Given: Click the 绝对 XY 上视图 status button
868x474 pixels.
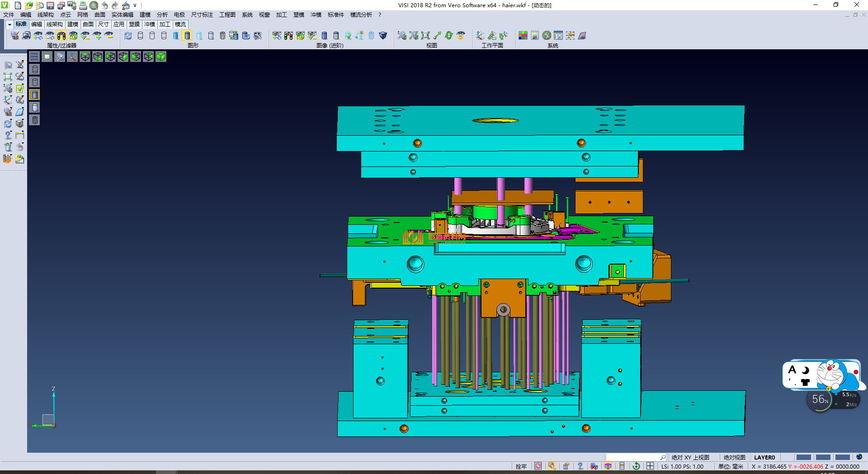Looking at the screenshot, I should 690,457.
